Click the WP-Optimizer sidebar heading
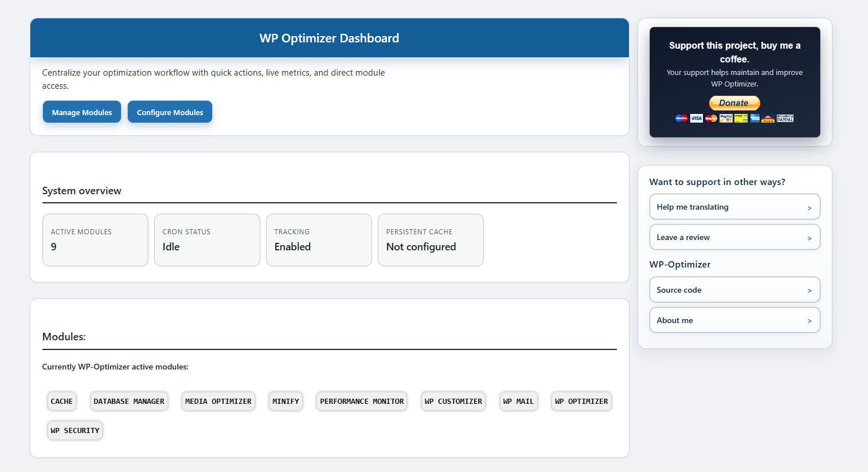The image size is (868, 472). (680, 265)
